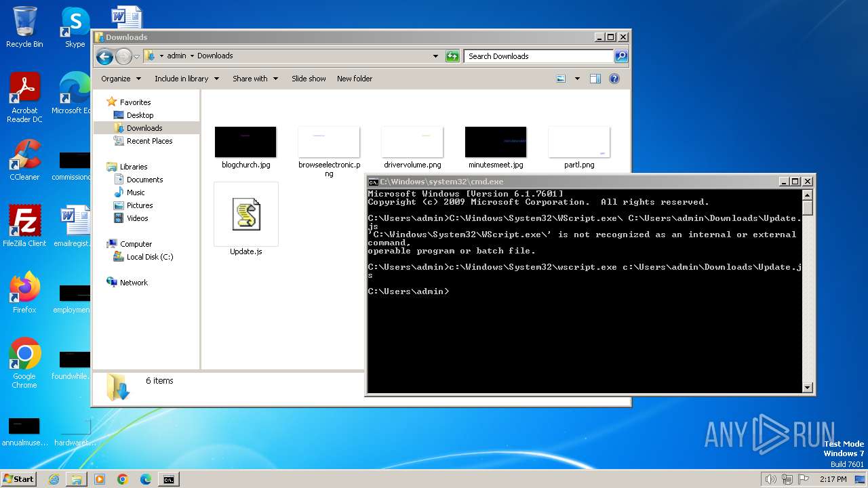Click cmd scrollbar down arrow
The width and height of the screenshot is (868, 488).
[807, 388]
